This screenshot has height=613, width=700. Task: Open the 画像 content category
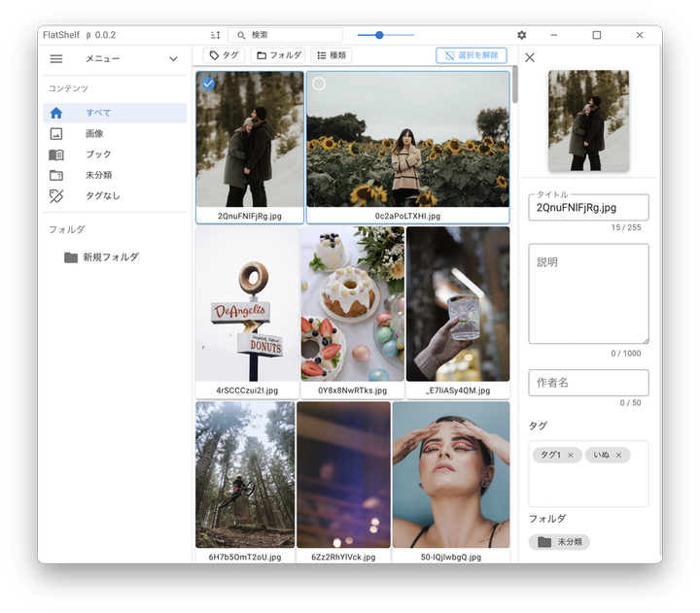115,133
